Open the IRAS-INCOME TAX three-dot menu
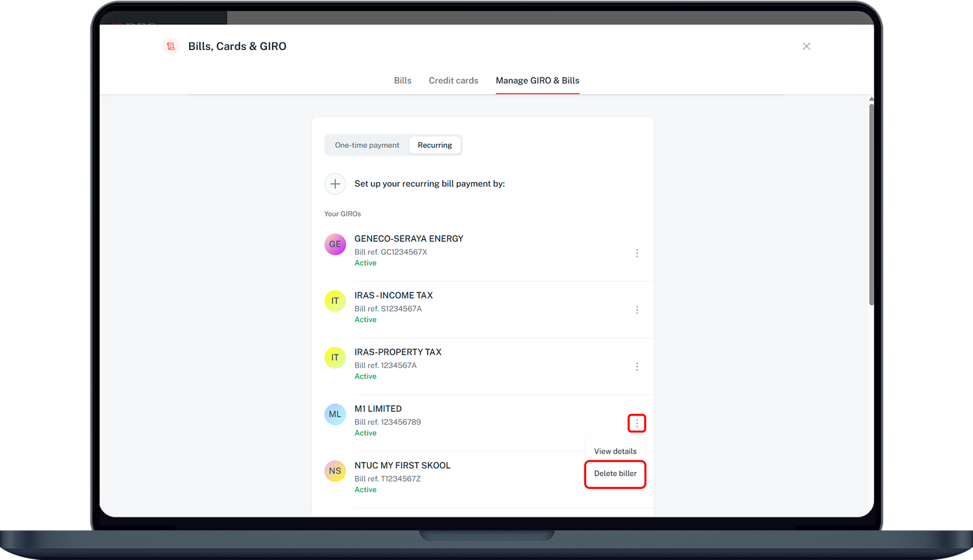The height and width of the screenshot is (560, 973). 637,310
